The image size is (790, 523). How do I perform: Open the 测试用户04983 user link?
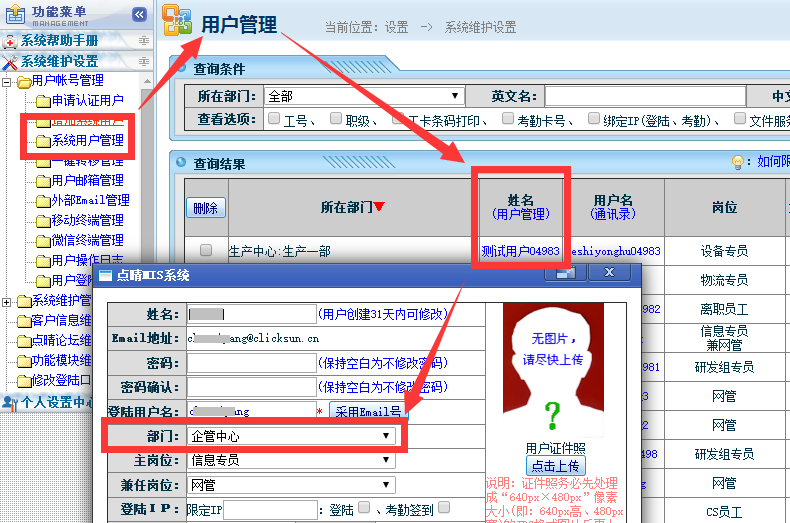coord(520,250)
